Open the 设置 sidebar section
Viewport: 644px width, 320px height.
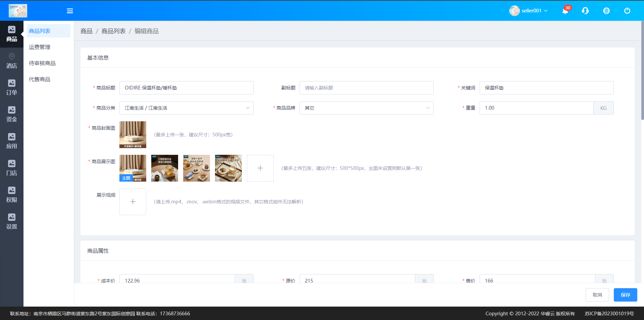(x=12, y=222)
